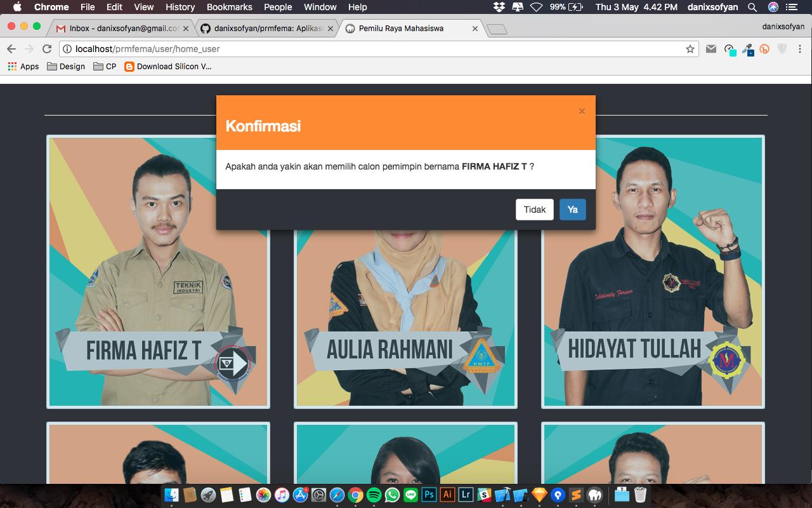Open MAMP from the Dock
Screen dimensions: 812x508
(x=595, y=495)
